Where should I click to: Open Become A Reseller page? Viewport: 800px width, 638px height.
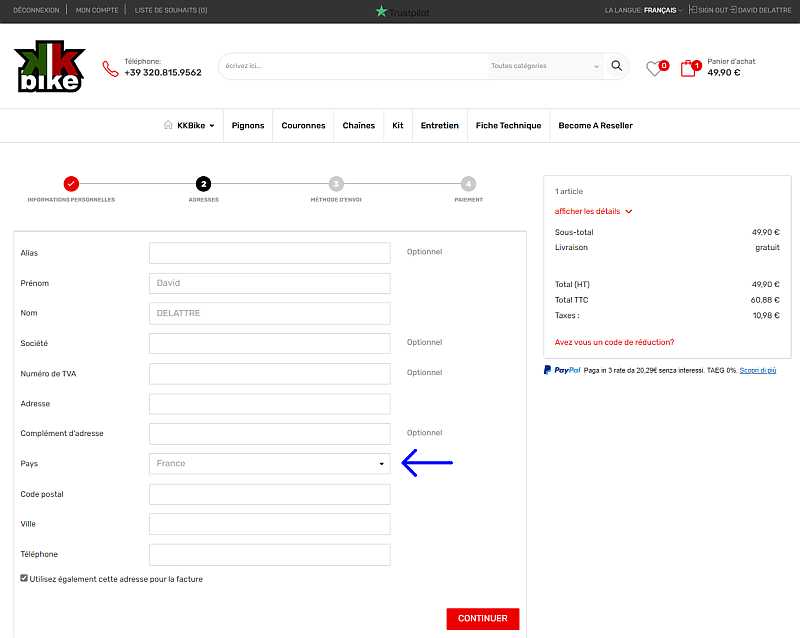595,126
